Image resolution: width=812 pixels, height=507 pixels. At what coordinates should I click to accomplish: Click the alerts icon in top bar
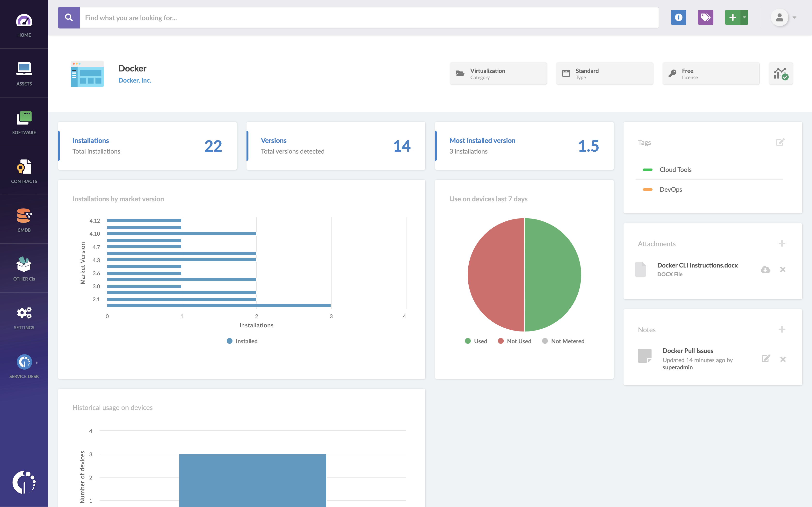pos(679,17)
